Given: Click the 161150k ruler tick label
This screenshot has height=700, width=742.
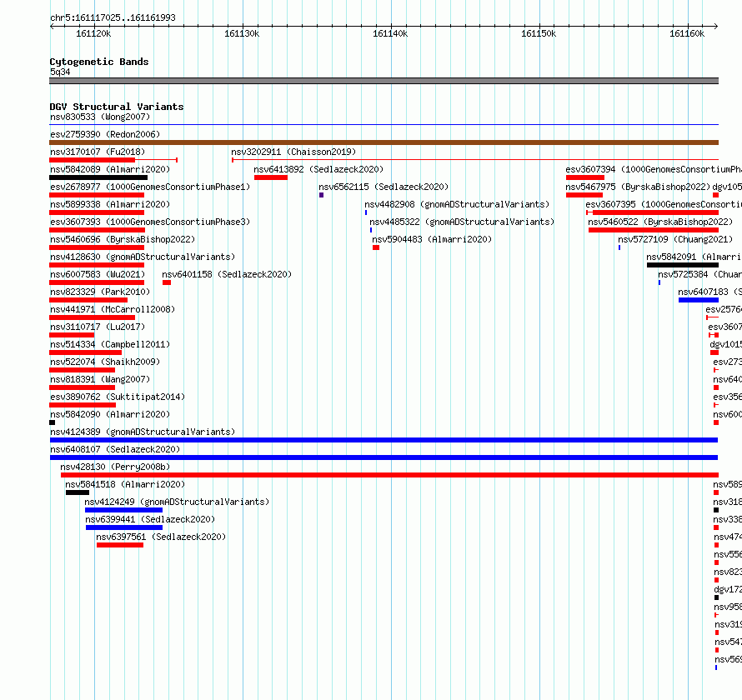Looking at the screenshot, I should point(539,33).
